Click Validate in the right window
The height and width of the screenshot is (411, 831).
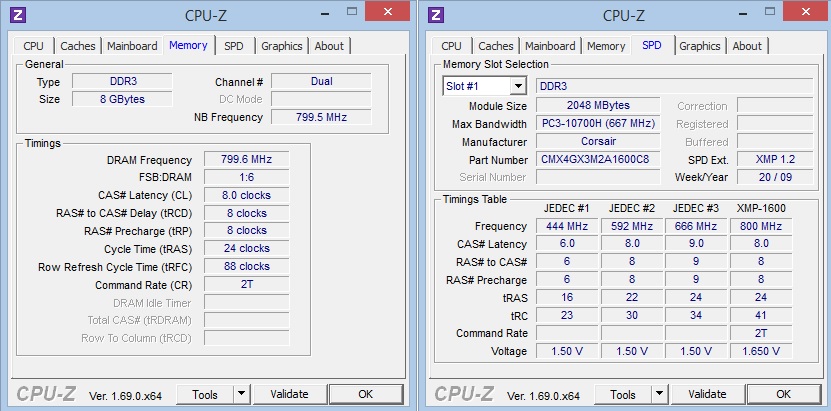708,394
